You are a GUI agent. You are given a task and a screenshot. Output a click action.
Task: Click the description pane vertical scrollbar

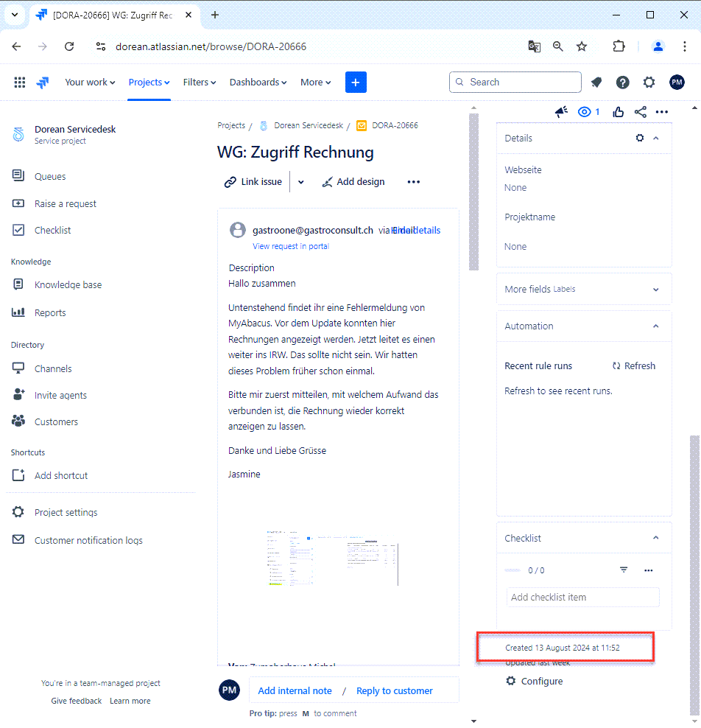473,192
